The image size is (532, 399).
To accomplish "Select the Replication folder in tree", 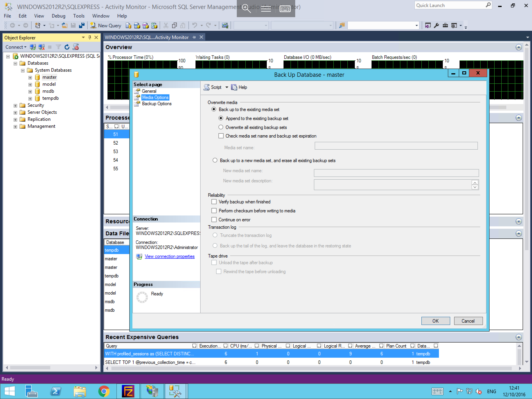I will [39, 119].
